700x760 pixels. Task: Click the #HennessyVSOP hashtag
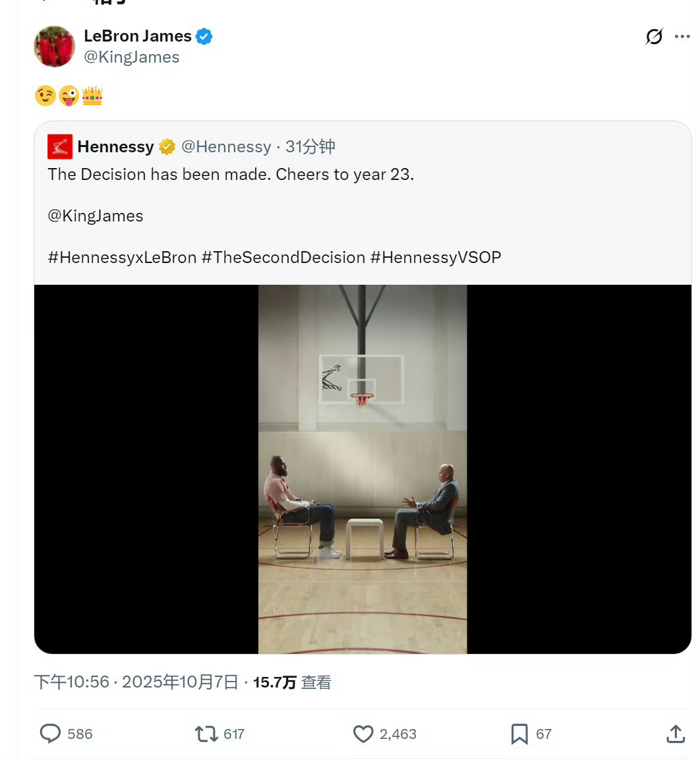pyautogui.click(x=436, y=257)
